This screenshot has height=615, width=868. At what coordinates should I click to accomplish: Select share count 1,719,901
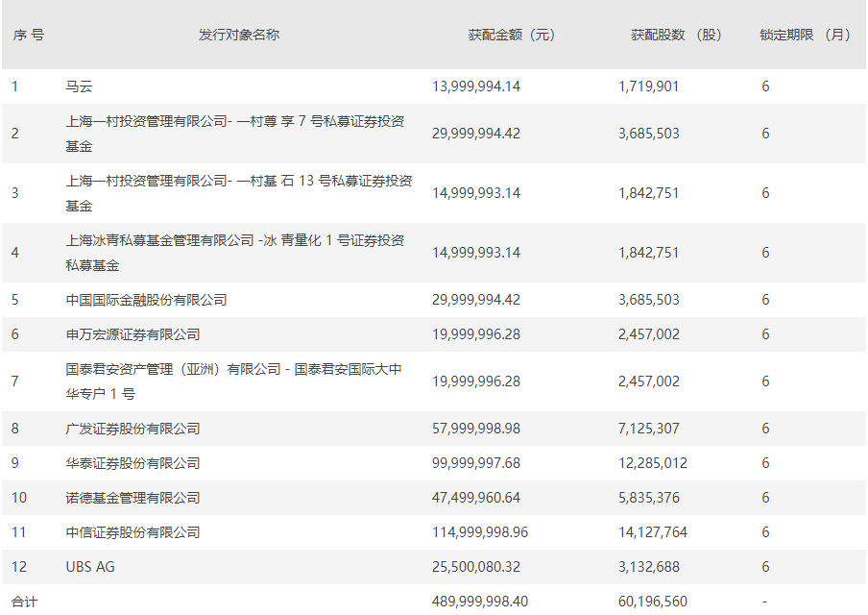tap(648, 86)
